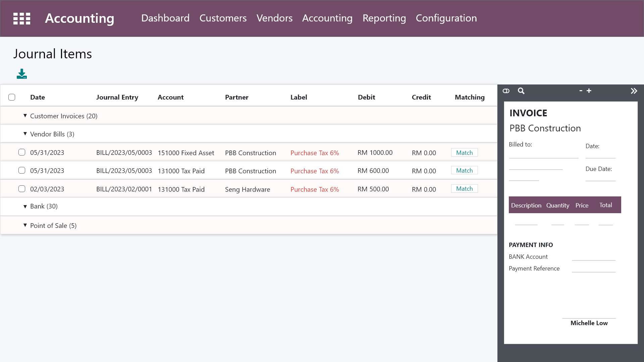The width and height of the screenshot is (644, 362).
Task: Open the Vendors menu
Action: tap(274, 18)
